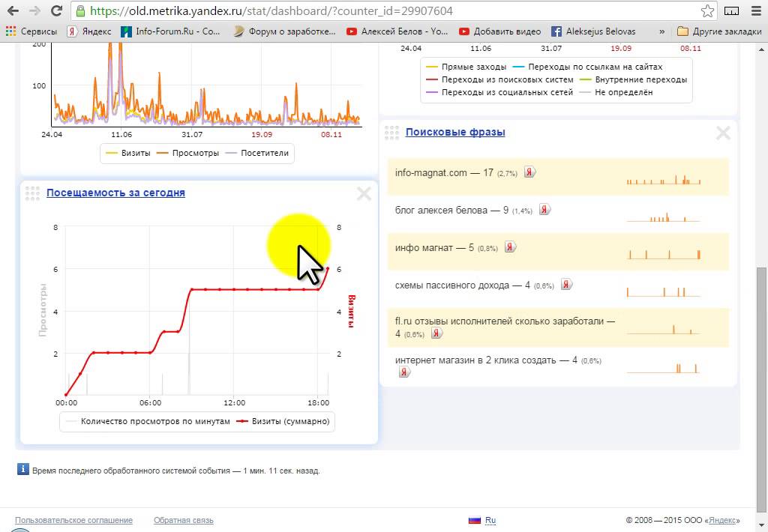
Task: Open the Info-Forum.Ru bookmark
Action: pos(171,31)
